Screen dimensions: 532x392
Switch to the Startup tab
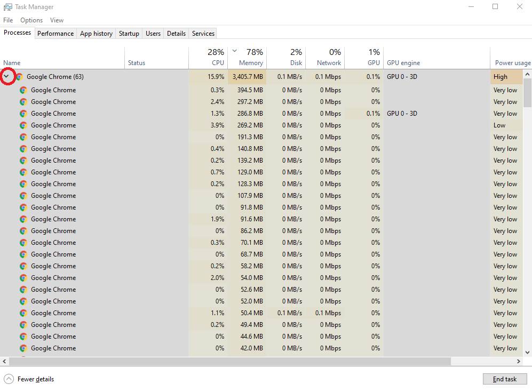pyautogui.click(x=129, y=34)
